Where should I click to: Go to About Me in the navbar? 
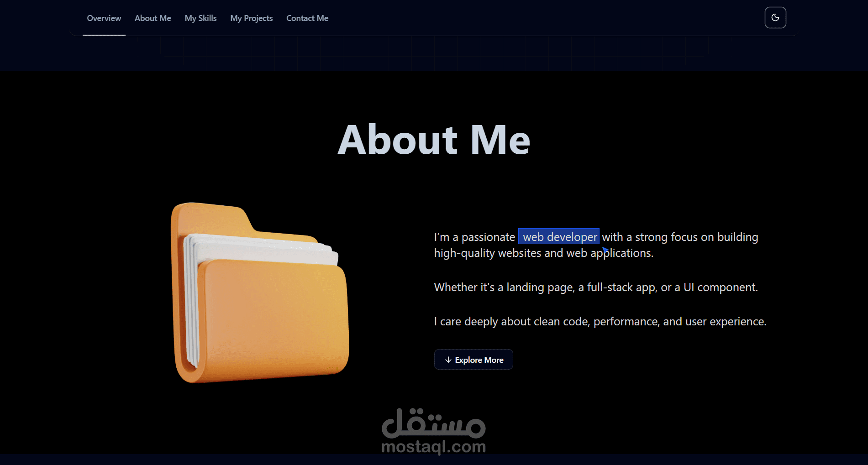coord(153,18)
